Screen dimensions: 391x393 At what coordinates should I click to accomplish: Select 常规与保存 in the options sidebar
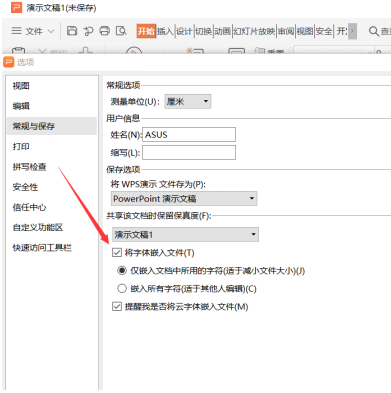click(52, 126)
